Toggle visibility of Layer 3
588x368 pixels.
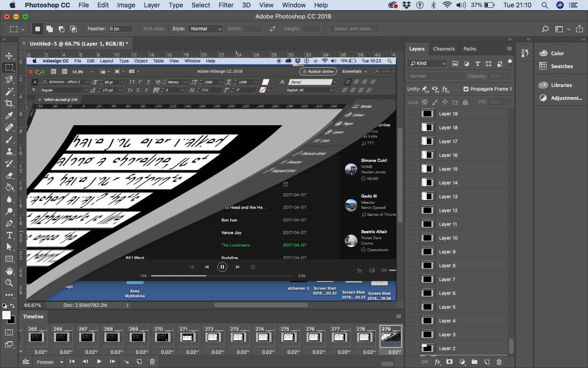tap(412, 334)
